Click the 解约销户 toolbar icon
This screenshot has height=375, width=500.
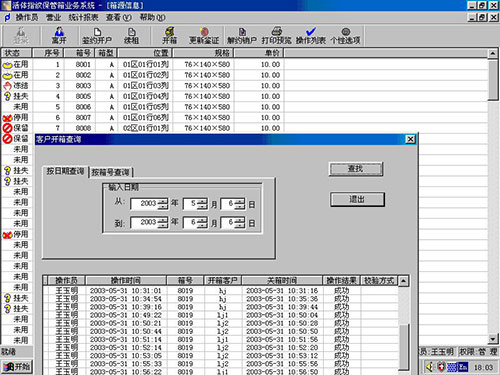click(x=242, y=36)
